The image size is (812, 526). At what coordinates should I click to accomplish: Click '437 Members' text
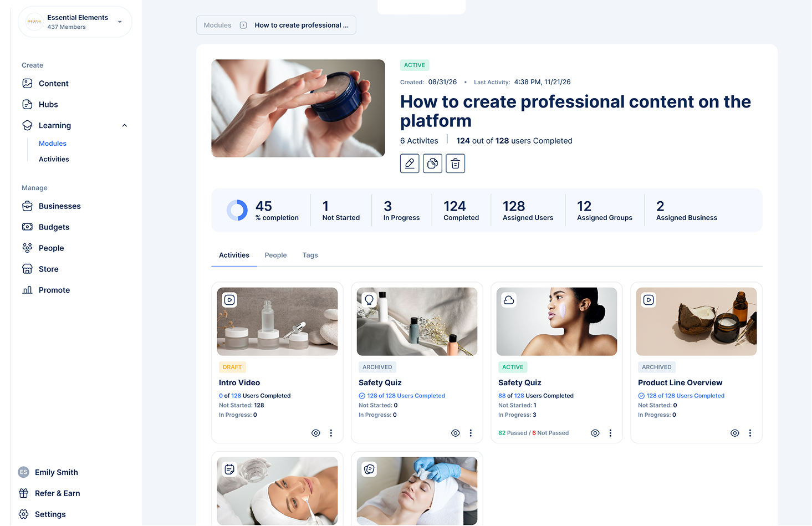67,27
